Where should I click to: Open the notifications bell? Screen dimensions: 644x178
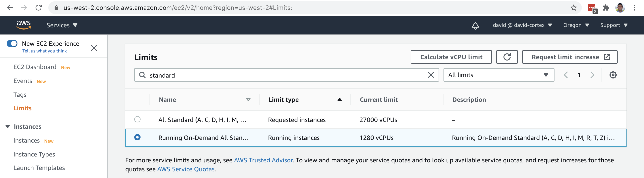pyautogui.click(x=475, y=25)
